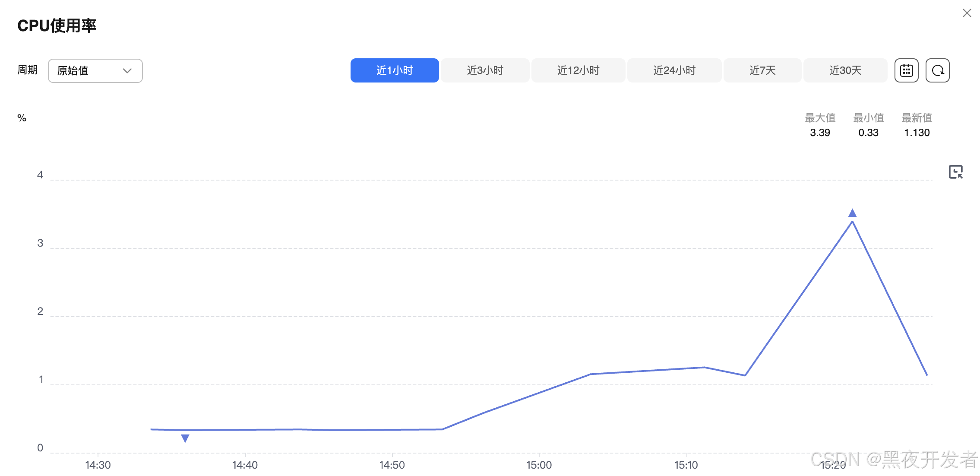Switch to 近24小时 time range
Viewport: 980px width, 476px height.
pyautogui.click(x=674, y=70)
